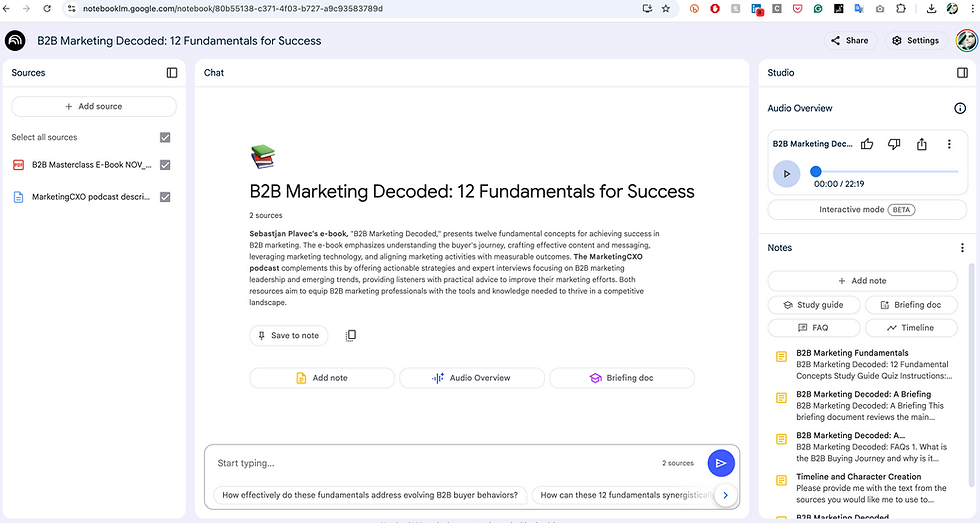Screen dimensions: 980x523
Task: Give thumbs down to audio overview
Action: coord(894,144)
